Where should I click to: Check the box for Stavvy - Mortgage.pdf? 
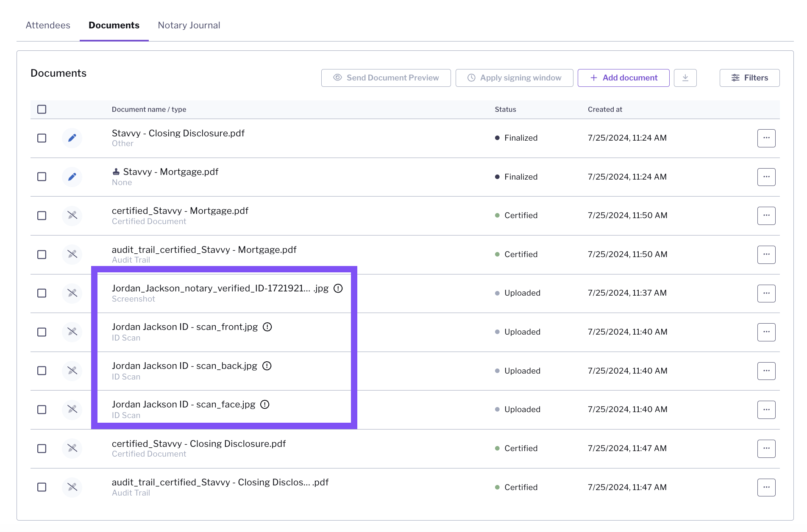click(x=42, y=177)
